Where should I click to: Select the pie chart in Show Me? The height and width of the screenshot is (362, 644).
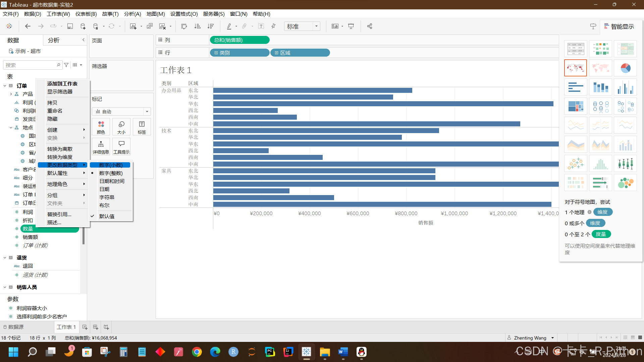coord(626,68)
